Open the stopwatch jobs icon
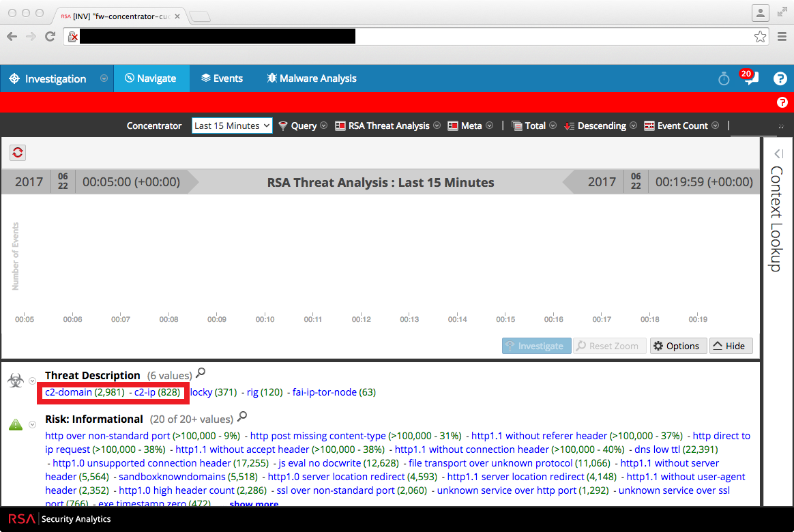 point(724,79)
